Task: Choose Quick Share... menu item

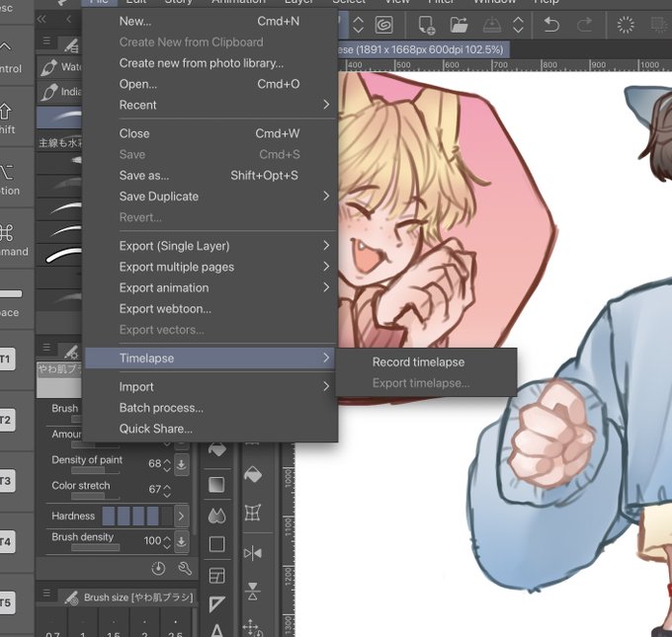Action: [210, 429]
